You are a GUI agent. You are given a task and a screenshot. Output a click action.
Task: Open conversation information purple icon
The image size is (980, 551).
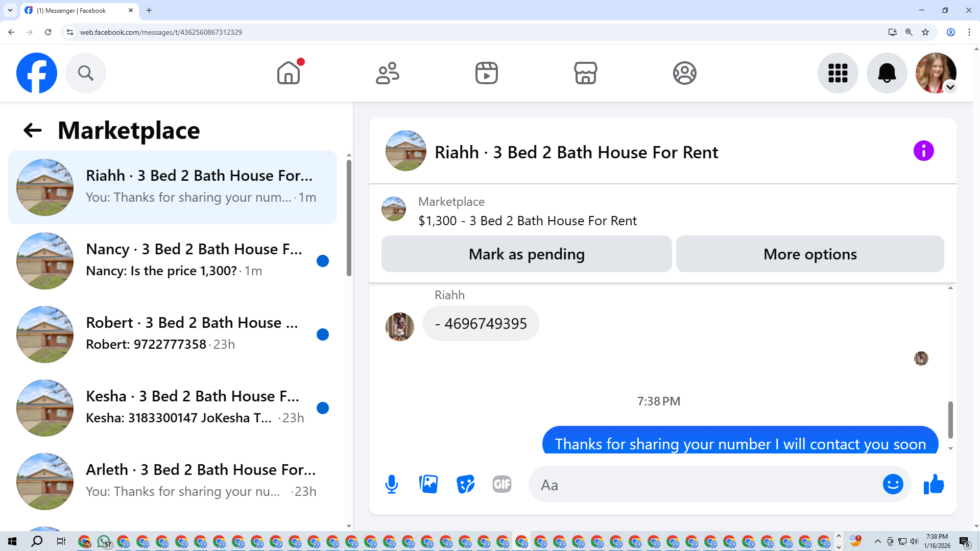click(924, 151)
